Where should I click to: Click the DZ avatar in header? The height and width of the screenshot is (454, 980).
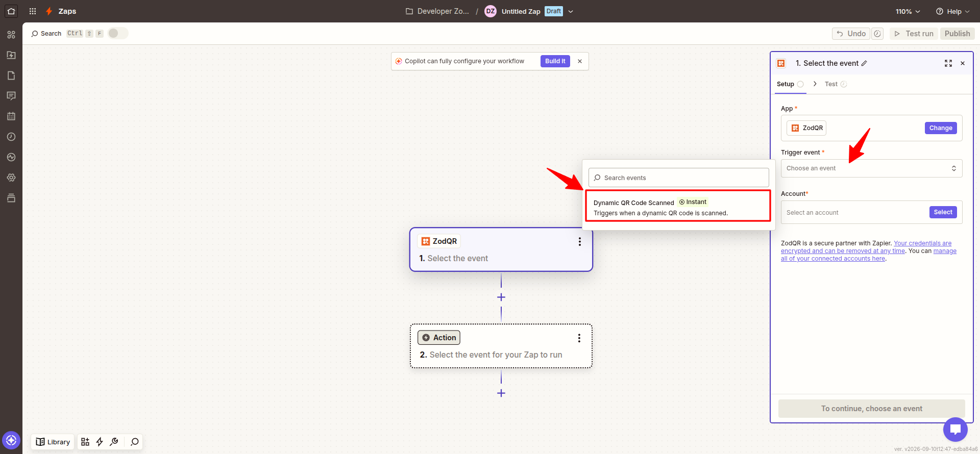(x=491, y=11)
